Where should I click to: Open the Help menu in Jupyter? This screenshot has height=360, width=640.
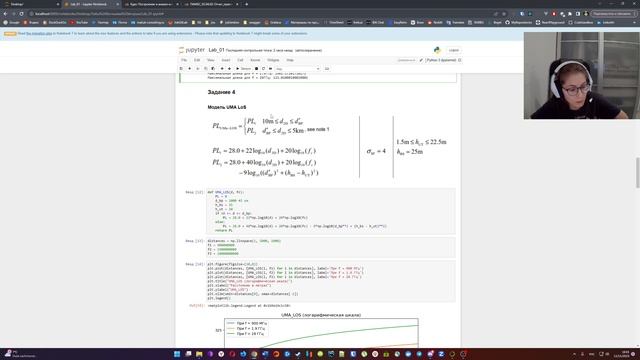pyautogui.click(x=290, y=60)
